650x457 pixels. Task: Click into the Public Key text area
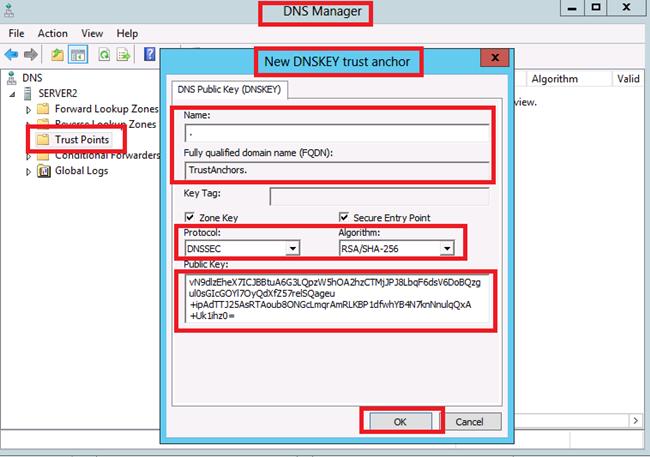click(335, 299)
